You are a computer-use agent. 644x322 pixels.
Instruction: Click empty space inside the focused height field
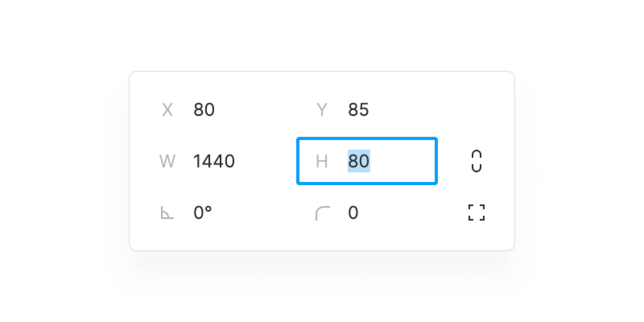[x=402, y=161]
